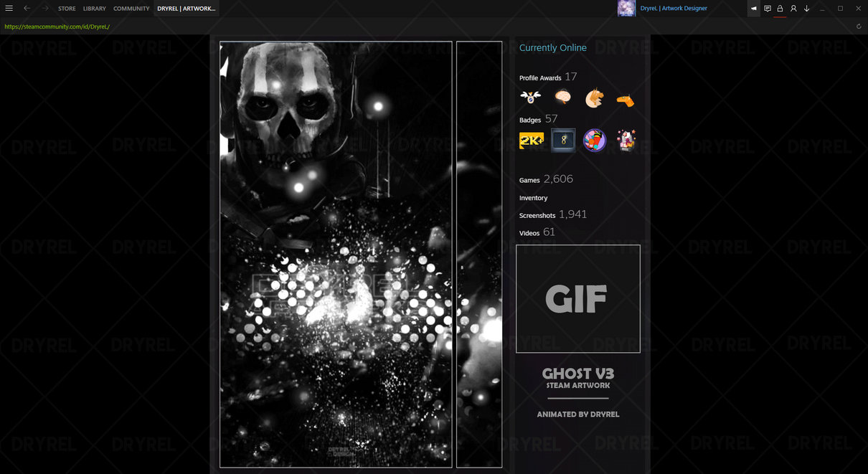Click the GIF preview box
868x474 pixels.
[x=578, y=299]
